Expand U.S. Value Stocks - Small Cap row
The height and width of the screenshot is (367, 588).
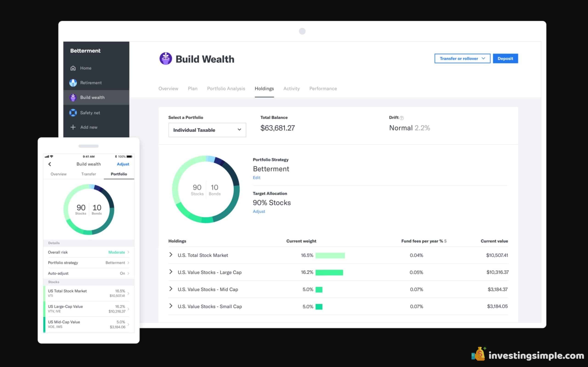(x=171, y=306)
